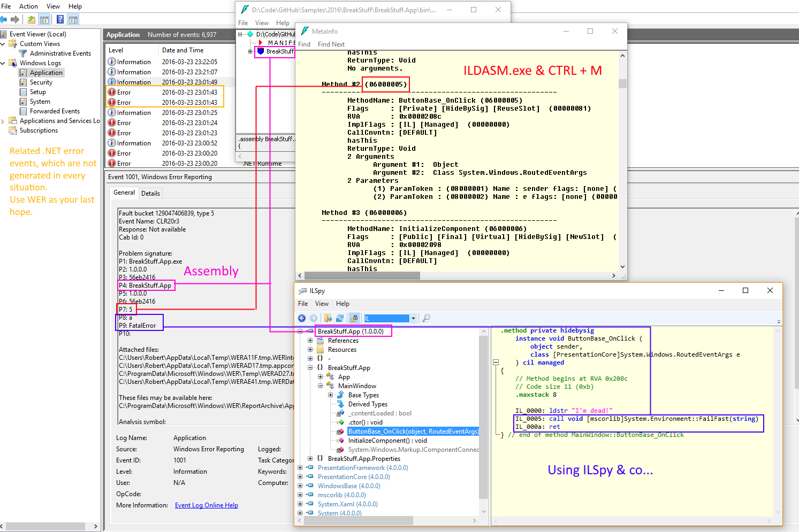Click the MetaInfo vertical scrollbar down arrow
The image size is (799, 532).
point(622,267)
